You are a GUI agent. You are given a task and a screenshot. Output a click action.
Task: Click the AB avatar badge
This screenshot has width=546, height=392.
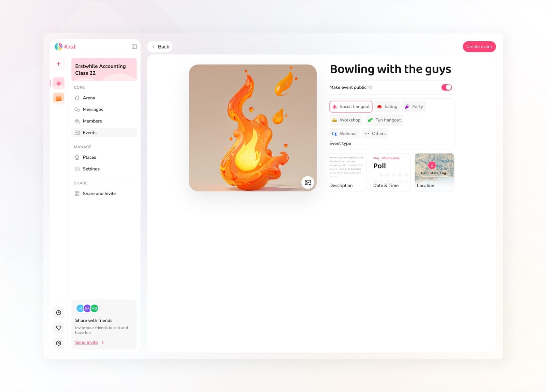(95, 308)
